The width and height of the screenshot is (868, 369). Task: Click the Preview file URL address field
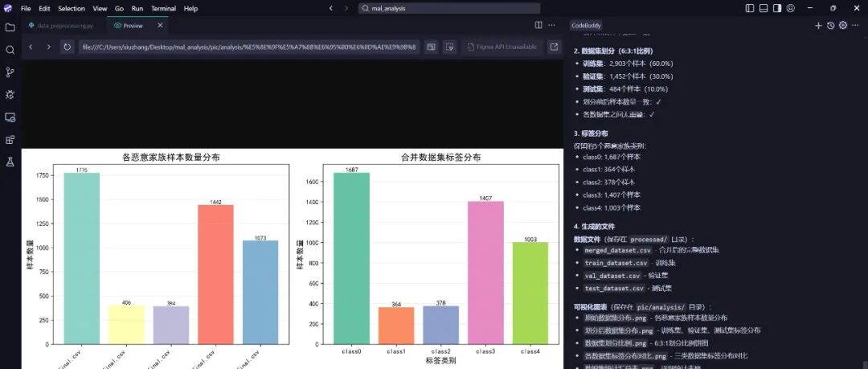pos(250,47)
